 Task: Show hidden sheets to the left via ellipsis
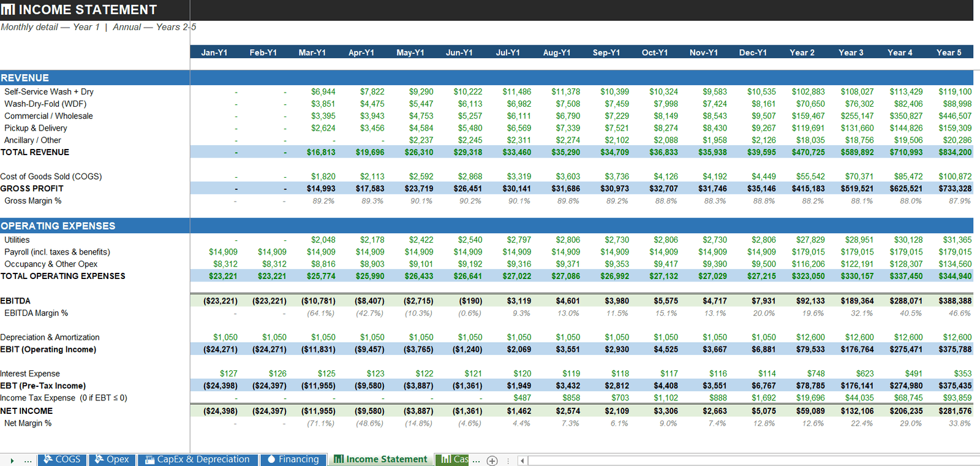coord(28,460)
